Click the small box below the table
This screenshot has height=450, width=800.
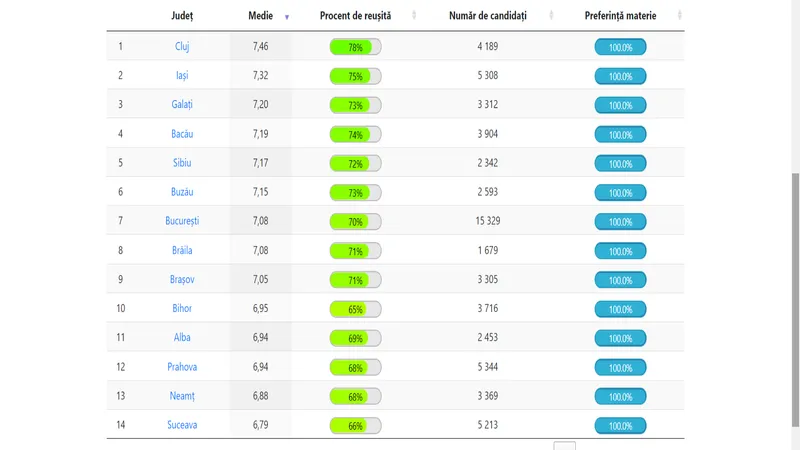pos(565,446)
